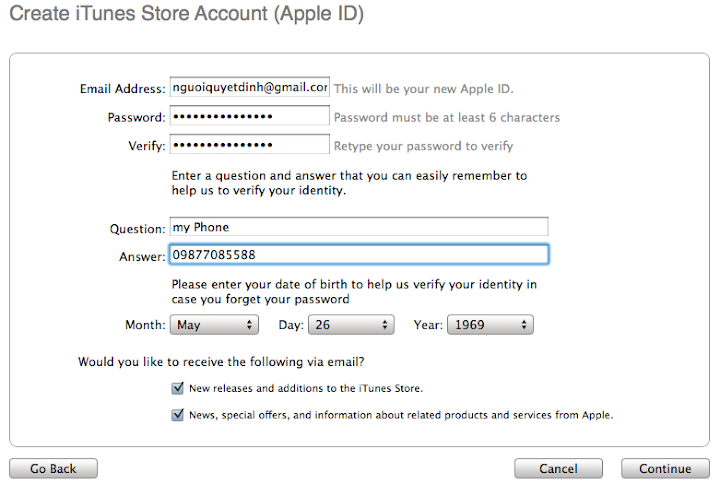The height and width of the screenshot is (485, 720).
Task: Click the Go Back button
Action: (x=53, y=468)
